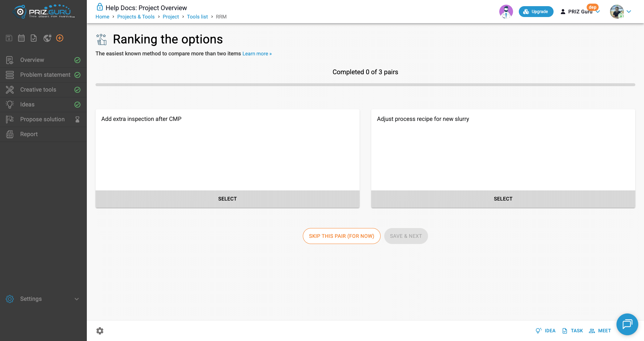Open Creative tools in sidebar
The image size is (644, 341).
tap(43, 90)
